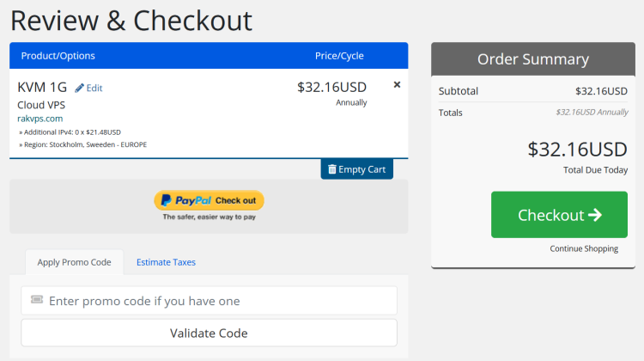Image resolution: width=644 pixels, height=361 pixels.
Task: Click the ticket icon in promo field
Action: point(37,300)
